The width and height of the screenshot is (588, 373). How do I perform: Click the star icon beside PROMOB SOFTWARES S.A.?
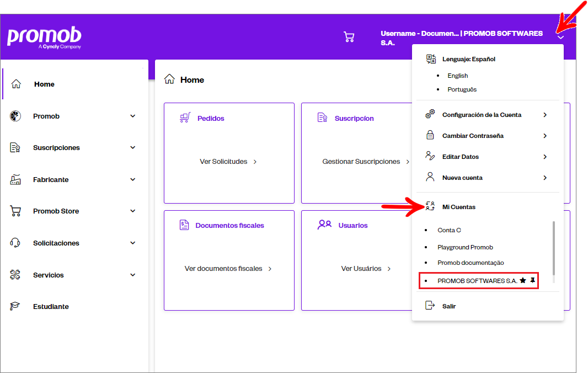point(523,280)
